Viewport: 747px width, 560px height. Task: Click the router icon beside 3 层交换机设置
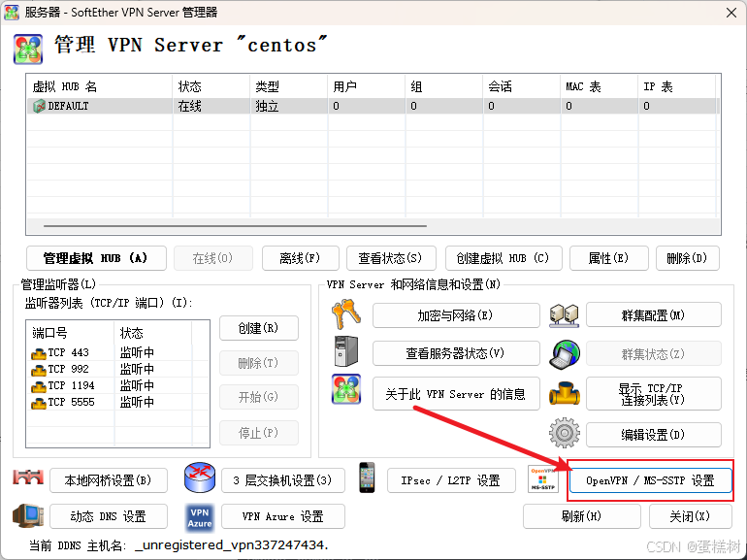200,478
